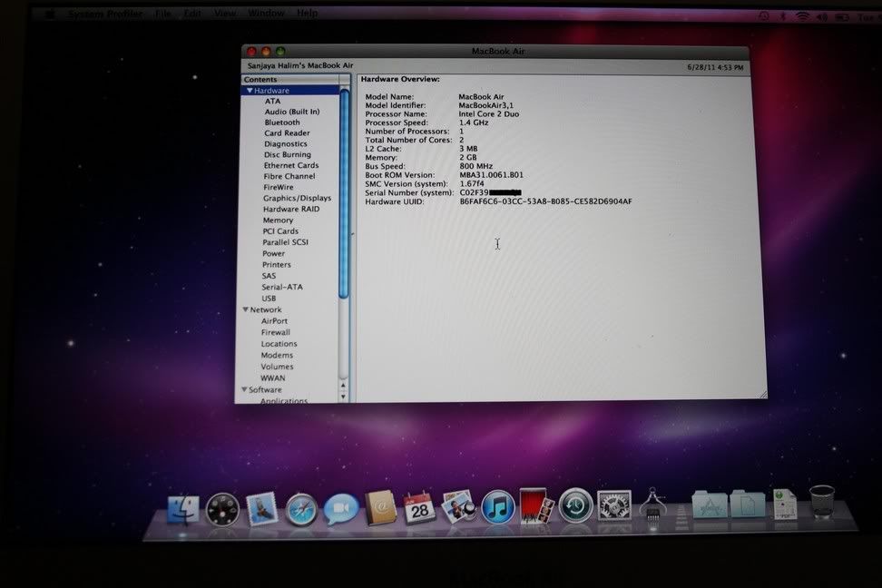Open System Preferences gear icon
The image size is (882, 588).
[613, 505]
